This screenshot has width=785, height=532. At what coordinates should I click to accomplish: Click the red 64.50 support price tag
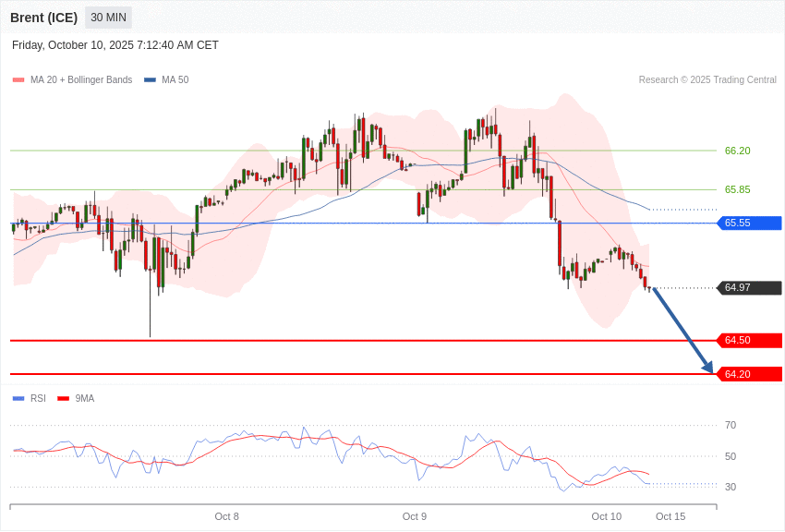749,341
